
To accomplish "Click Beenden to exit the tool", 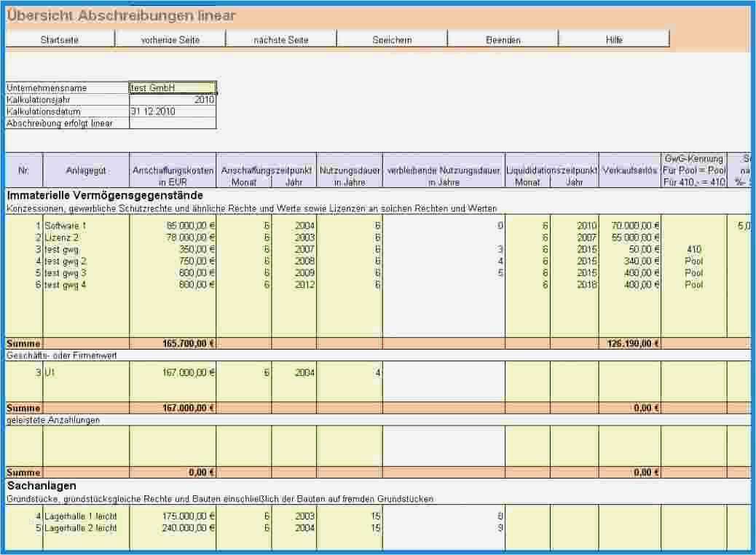I will coord(501,39).
